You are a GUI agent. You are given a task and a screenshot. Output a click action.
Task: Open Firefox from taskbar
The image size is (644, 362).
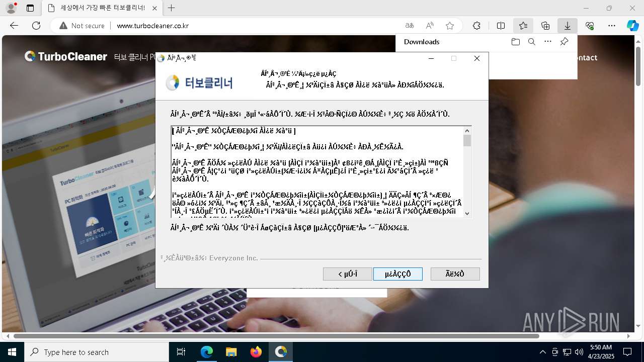256,352
